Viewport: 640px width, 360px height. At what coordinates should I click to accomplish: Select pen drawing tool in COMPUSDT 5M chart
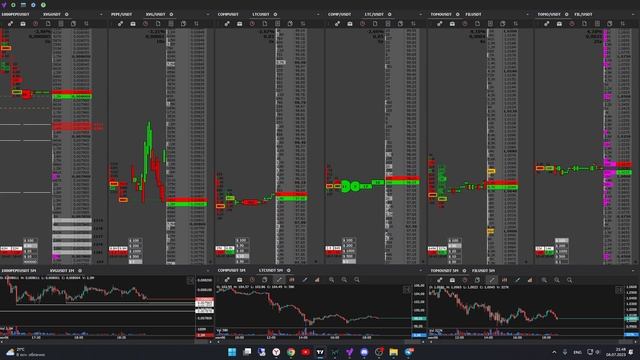pyautogui.click(x=304, y=280)
